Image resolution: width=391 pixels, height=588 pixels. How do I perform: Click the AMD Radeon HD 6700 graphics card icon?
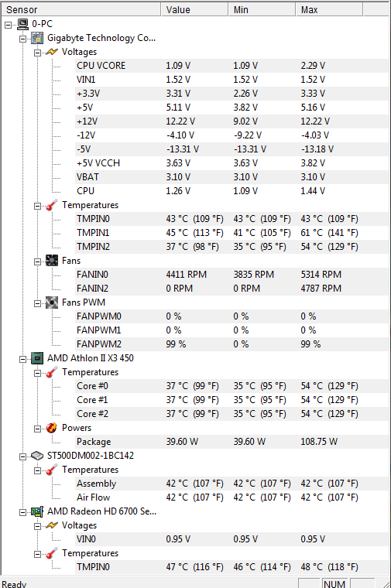click(37, 511)
